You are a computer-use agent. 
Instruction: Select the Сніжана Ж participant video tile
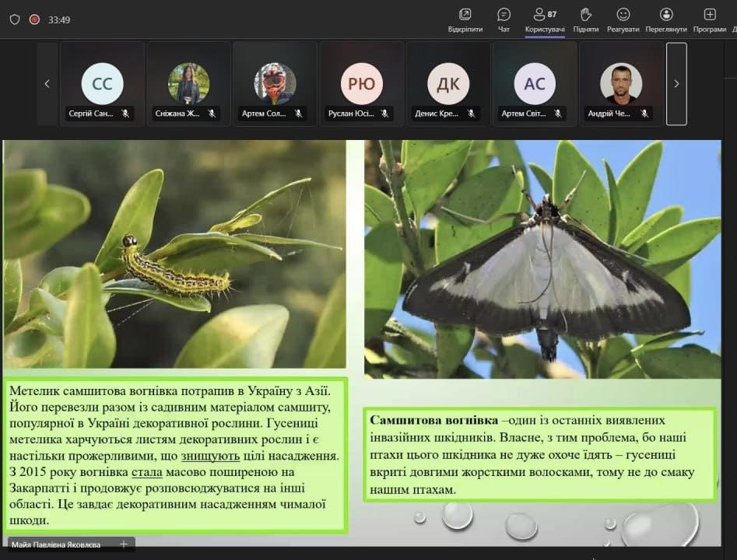point(188,83)
